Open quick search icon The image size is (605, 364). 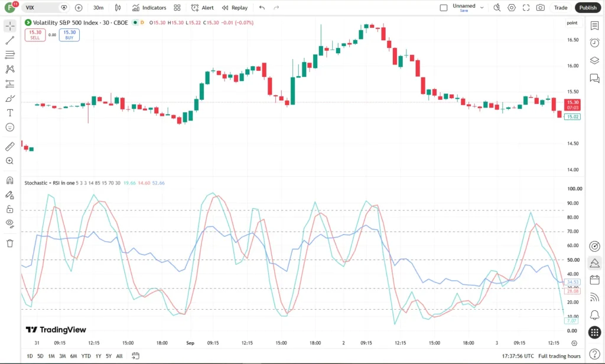(497, 7)
